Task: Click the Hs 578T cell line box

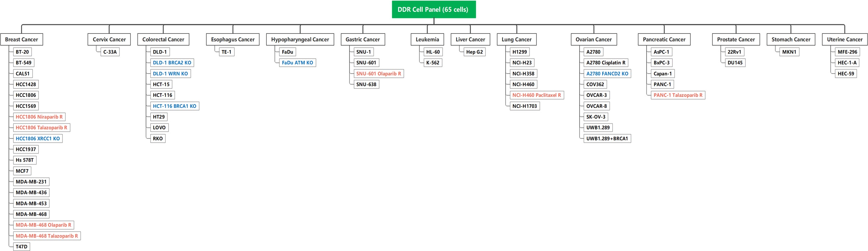Action: click(x=25, y=160)
